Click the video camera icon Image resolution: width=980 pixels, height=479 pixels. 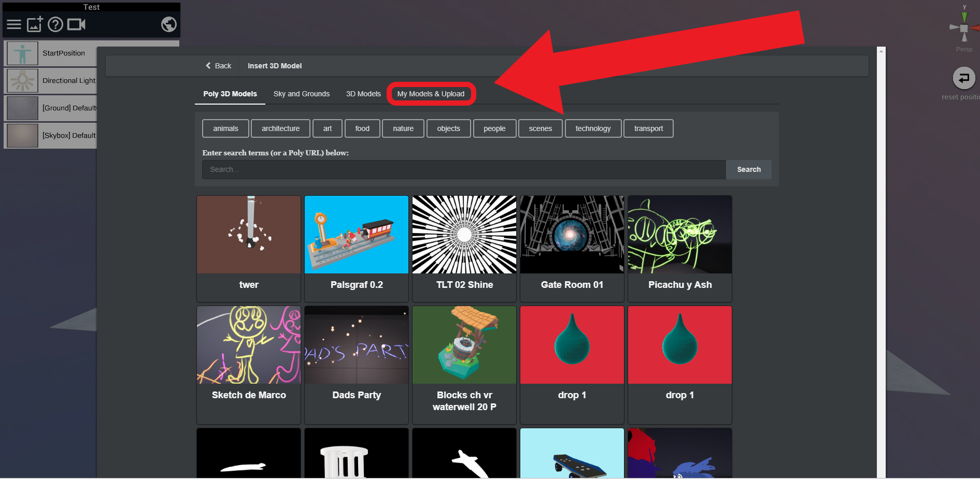(76, 24)
